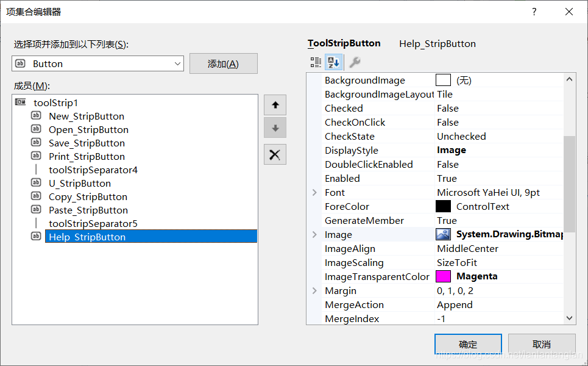Image resolution: width=588 pixels, height=366 pixels.
Task: Click the toolStrip1 root icon
Action: coord(20,102)
